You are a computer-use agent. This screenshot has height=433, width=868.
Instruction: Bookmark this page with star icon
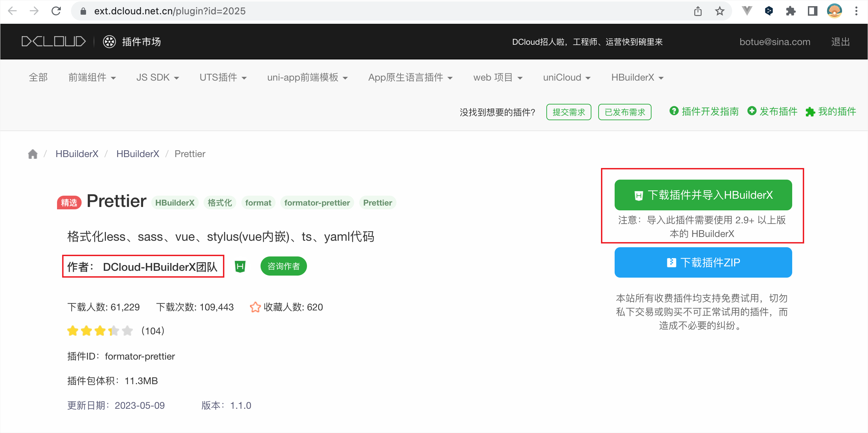coord(719,11)
